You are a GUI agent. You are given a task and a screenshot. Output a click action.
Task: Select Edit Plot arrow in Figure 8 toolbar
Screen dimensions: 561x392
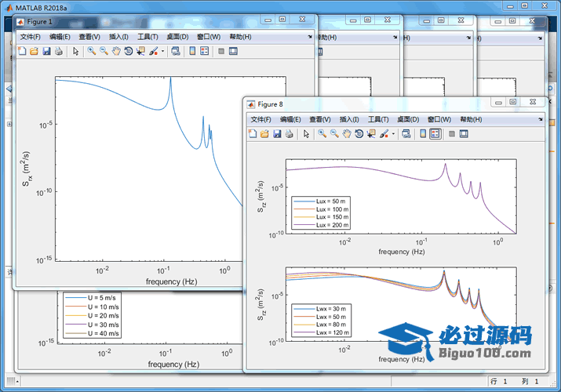(306, 133)
